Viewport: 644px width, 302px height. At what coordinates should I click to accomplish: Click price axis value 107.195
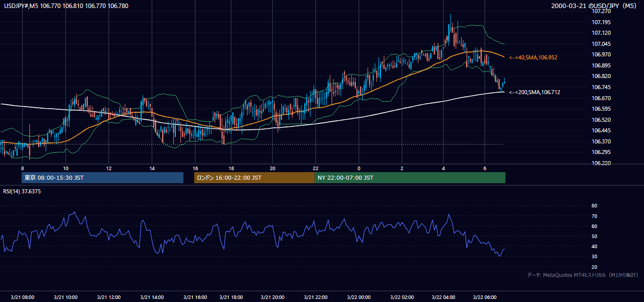(x=601, y=22)
